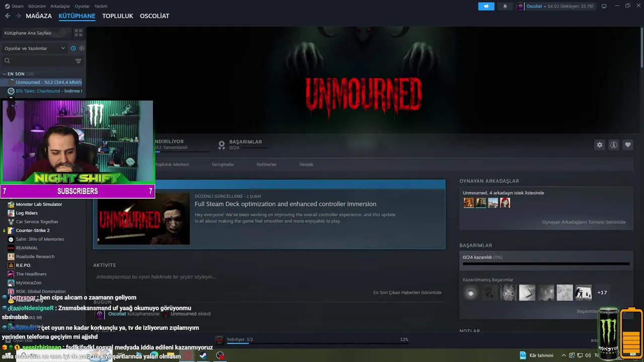Open the notifications bell icon
644x362 pixels.
coord(505,6)
